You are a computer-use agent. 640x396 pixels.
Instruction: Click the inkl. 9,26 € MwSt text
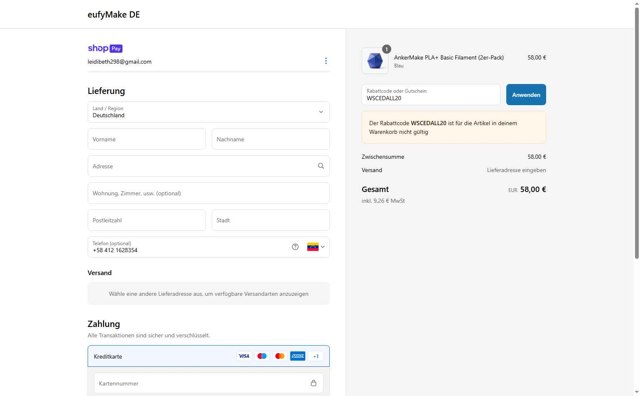[383, 201]
